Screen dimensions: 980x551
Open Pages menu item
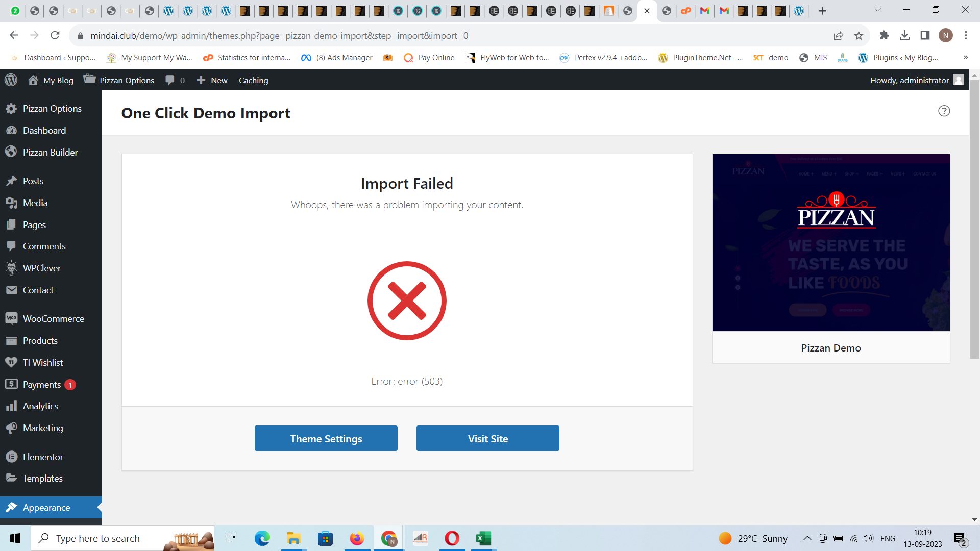[x=51, y=225]
